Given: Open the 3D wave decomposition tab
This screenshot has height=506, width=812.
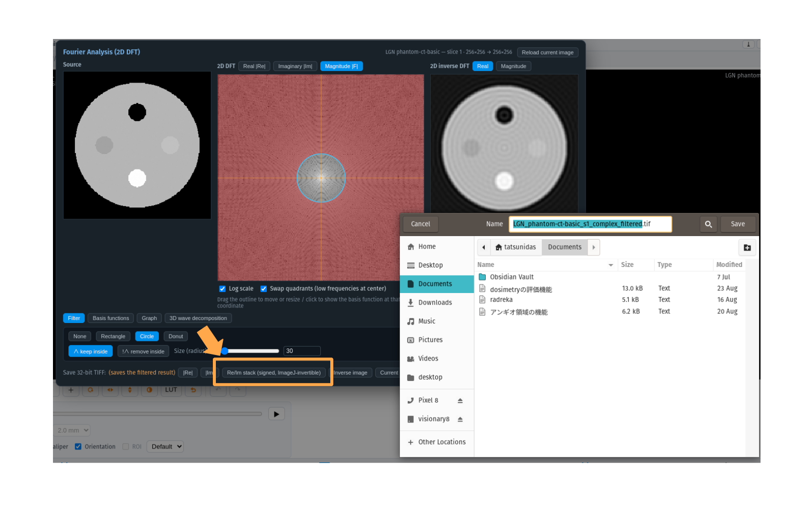Looking at the screenshot, I should pyautogui.click(x=198, y=318).
